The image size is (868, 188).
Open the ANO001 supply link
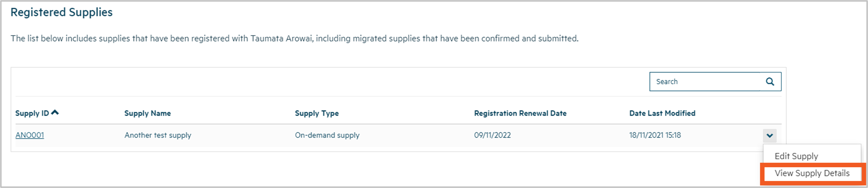30,135
